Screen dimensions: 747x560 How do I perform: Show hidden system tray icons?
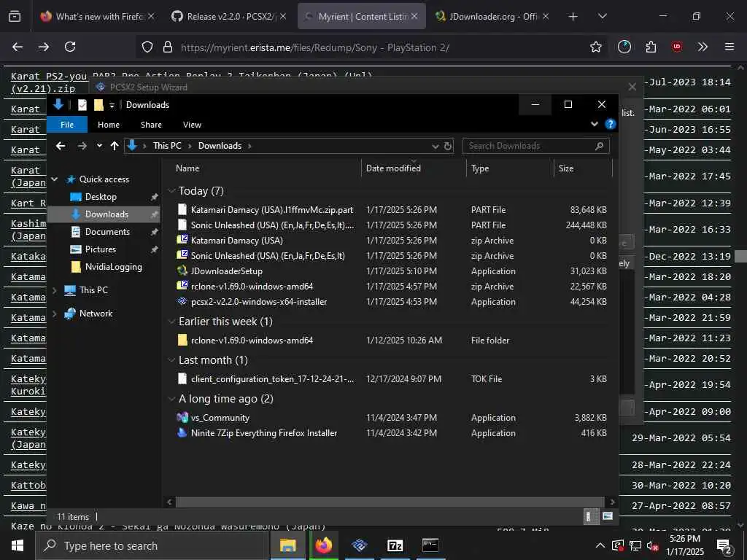pyautogui.click(x=600, y=545)
